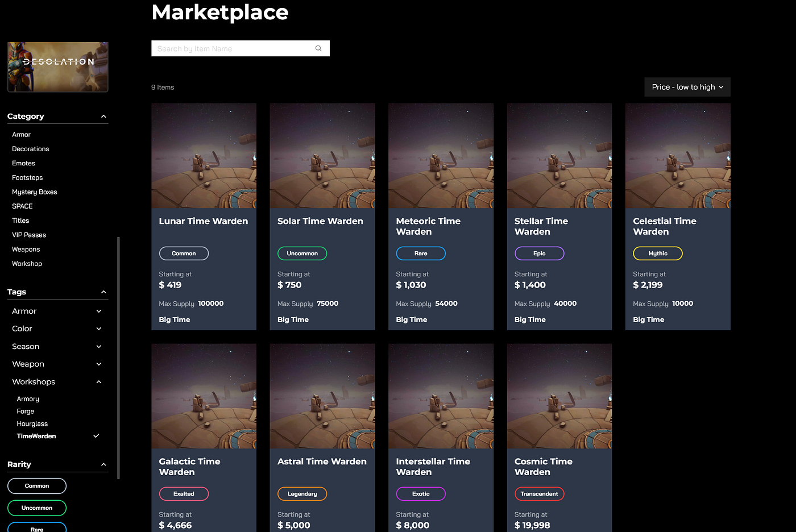
Task: Click the search magnifier icon
Action: (x=318, y=48)
